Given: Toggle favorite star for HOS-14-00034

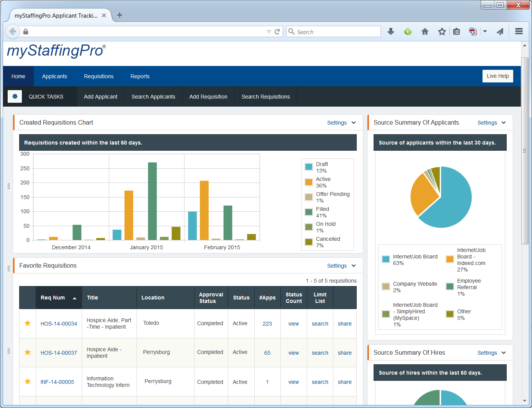Looking at the screenshot, I should tap(28, 323).
